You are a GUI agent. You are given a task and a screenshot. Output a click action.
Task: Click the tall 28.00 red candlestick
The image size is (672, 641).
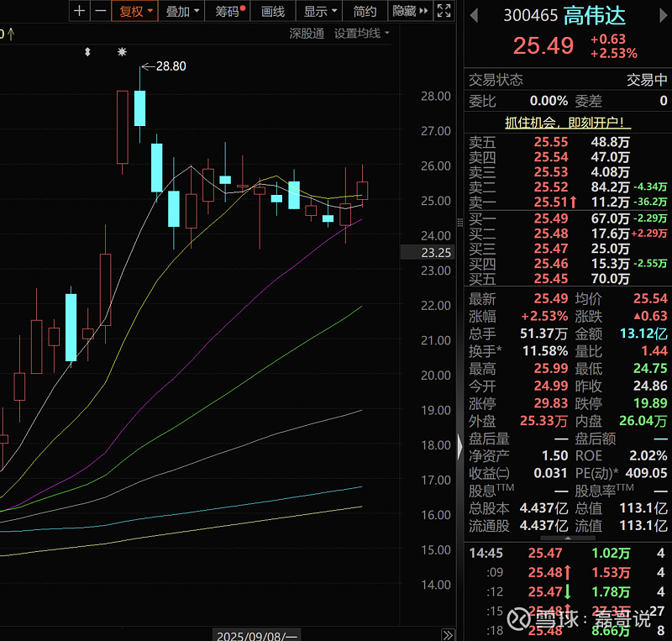(x=123, y=128)
